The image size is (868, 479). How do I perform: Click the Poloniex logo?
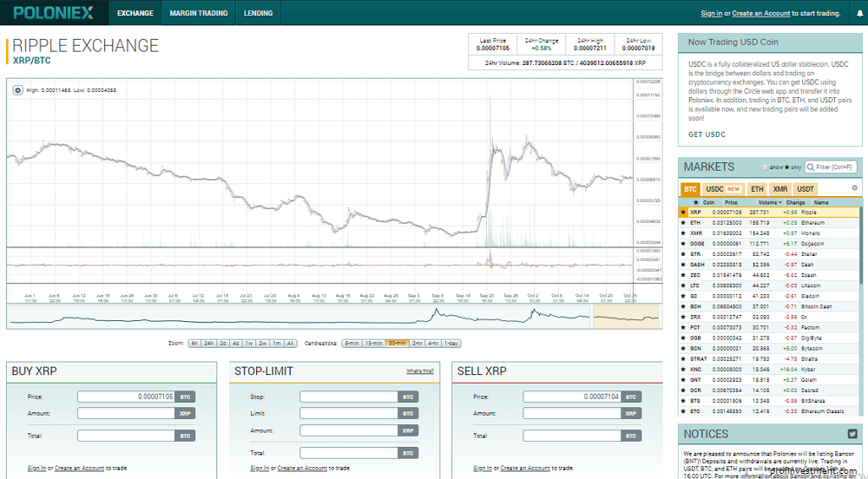coord(54,13)
